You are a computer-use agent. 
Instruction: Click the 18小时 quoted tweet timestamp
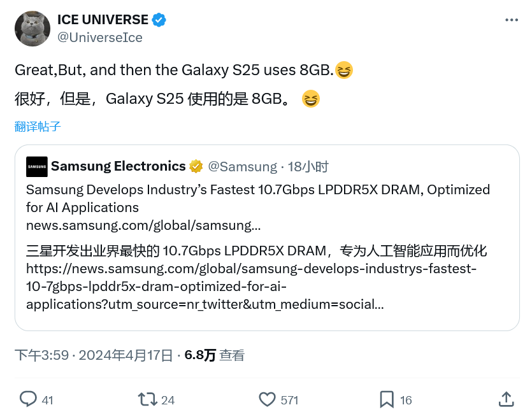[308, 167]
